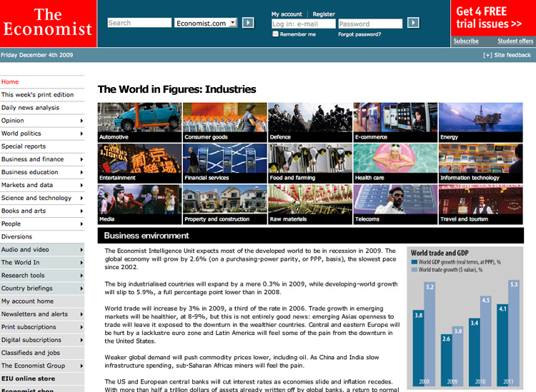This screenshot has width=536, height=392.
Task: Expand Audio and video submenu arrow
Action: pyautogui.click(x=81, y=250)
